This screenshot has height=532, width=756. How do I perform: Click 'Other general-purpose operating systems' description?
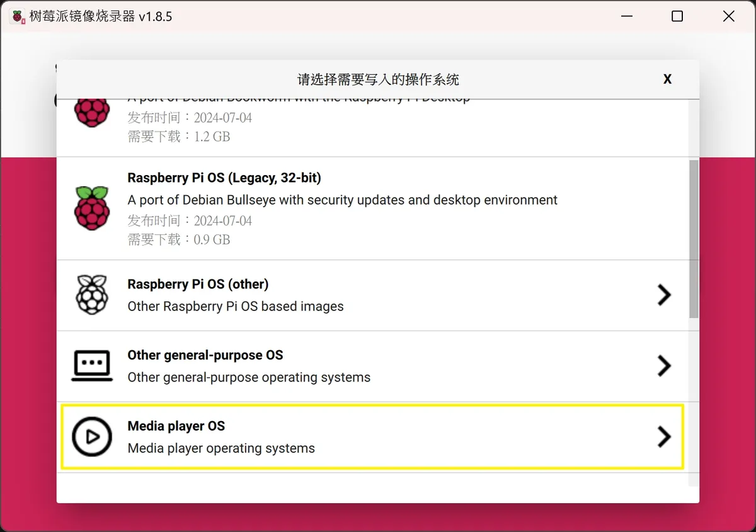[x=249, y=378]
